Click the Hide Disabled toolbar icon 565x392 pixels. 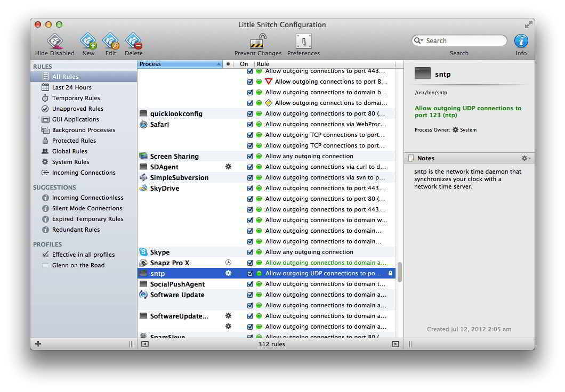(54, 42)
